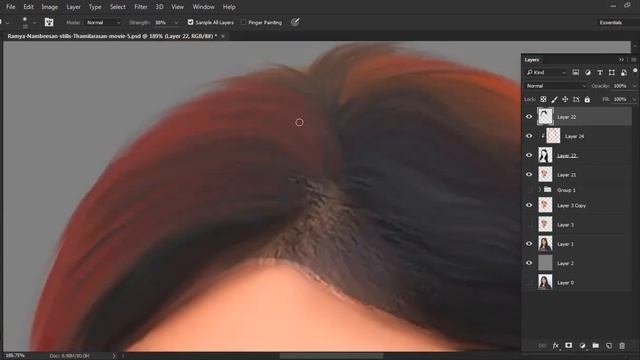Hide Layer 1 with eye icon
The width and height of the screenshot is (640, 360).
point(529,244)
